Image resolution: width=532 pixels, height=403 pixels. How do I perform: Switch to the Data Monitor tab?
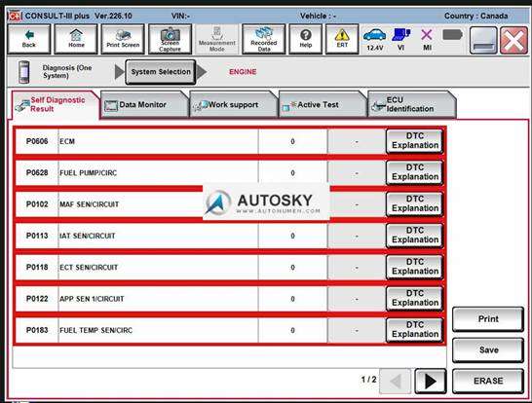(143, 105)
